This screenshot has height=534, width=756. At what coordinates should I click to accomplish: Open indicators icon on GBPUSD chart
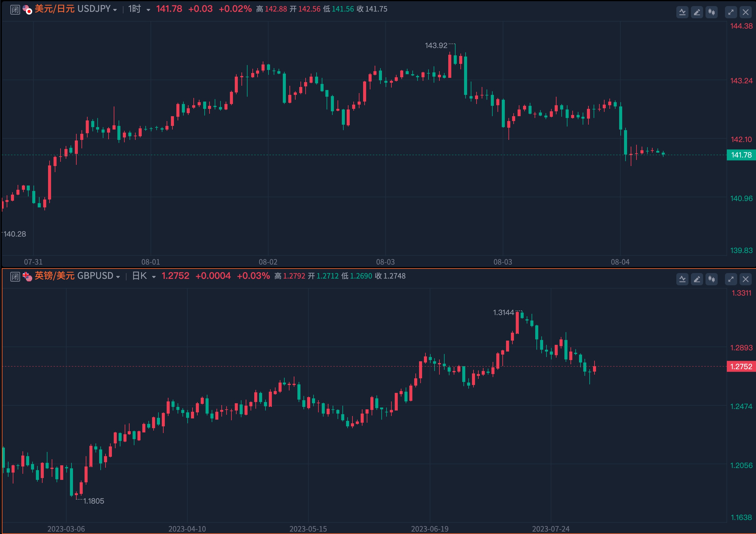(682, 279)
